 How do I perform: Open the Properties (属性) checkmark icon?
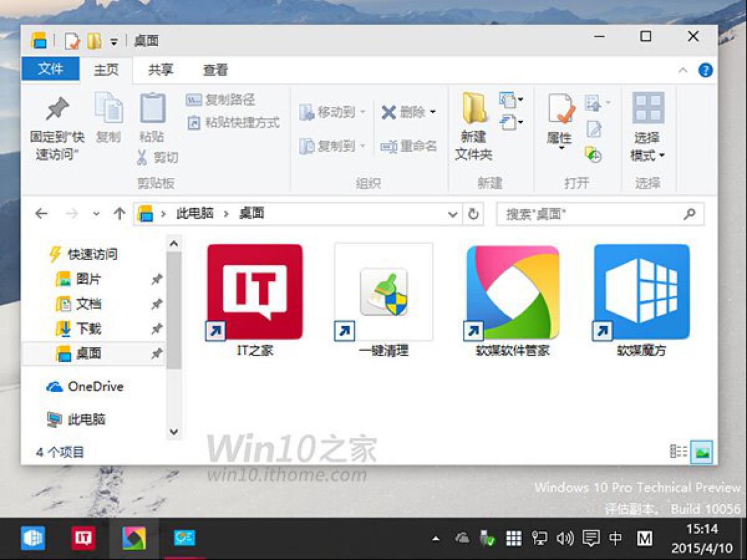561,108
